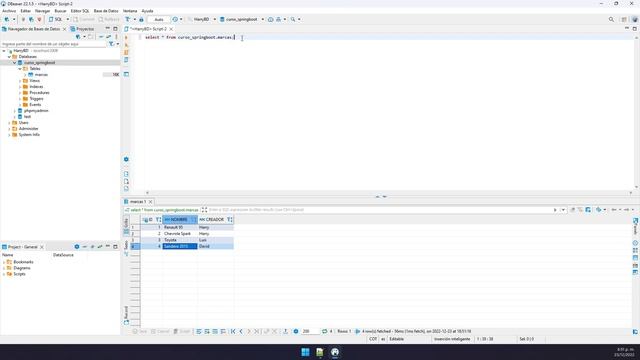Click the execute script icon in editor gutter
640x360 pixels.
pos(126,52)
